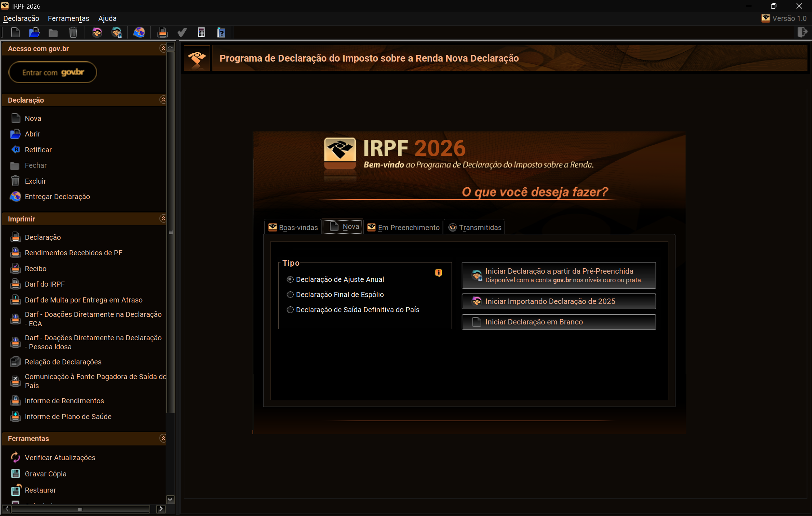Screen dimensions: 812x516
Task: Click the trash can icon in the toolbar
Action: tap(73, 33)
